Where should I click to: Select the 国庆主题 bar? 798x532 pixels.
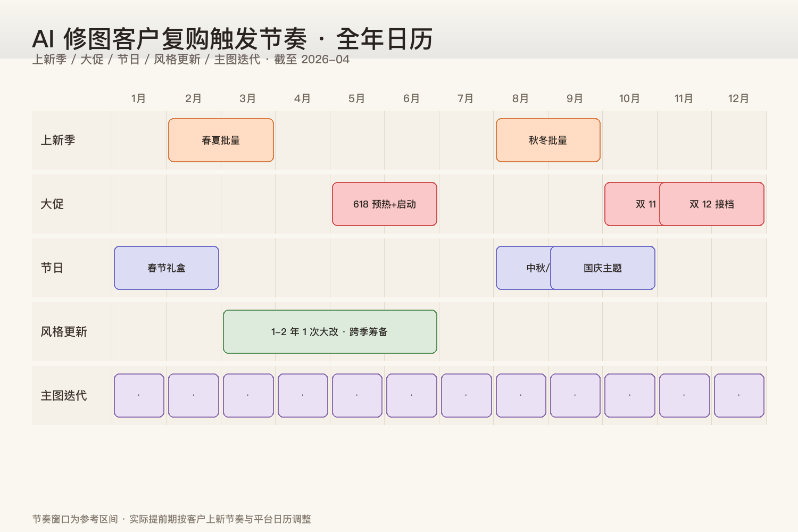[603, 268]
